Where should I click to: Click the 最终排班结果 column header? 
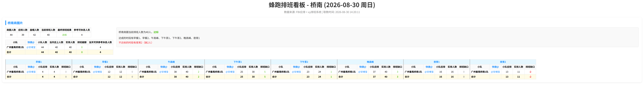tap(65, 30)
